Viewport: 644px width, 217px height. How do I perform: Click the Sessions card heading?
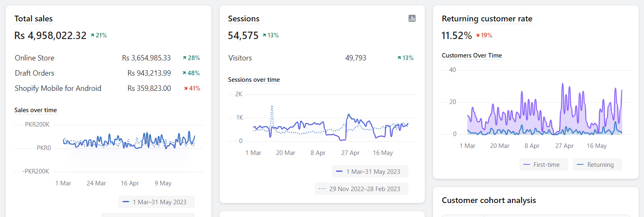tap(243, 18)
